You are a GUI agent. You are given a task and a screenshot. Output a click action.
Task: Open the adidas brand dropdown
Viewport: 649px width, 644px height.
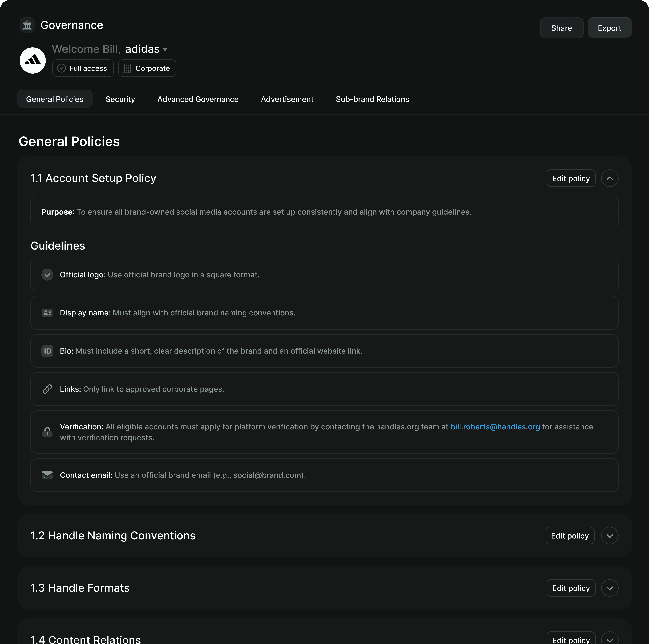[146, 49]
